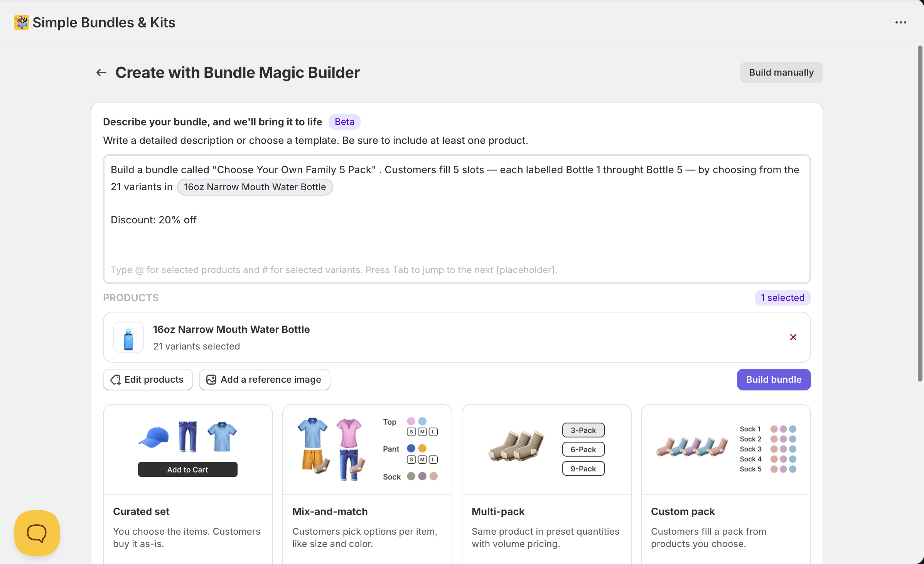The height and width of the screenshot is (564, 924).
Task: Click inside the bundle description text area
Action: (x=456, y=239)
